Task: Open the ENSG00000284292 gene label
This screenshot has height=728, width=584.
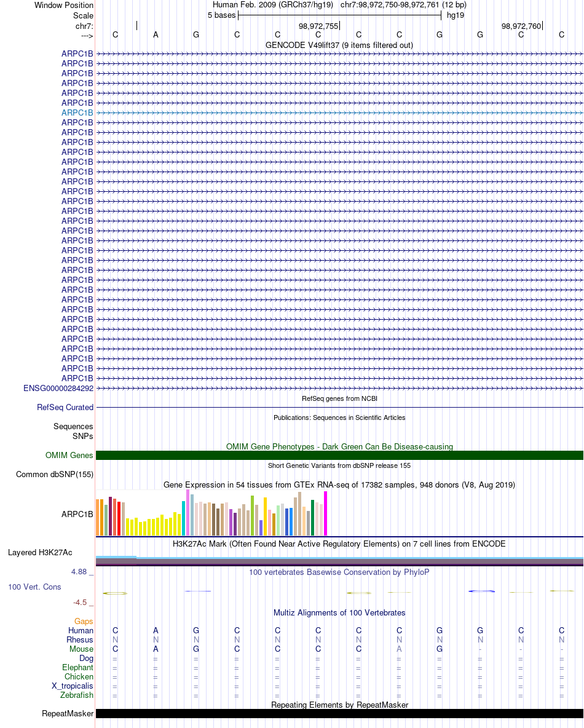Action: 58,388
